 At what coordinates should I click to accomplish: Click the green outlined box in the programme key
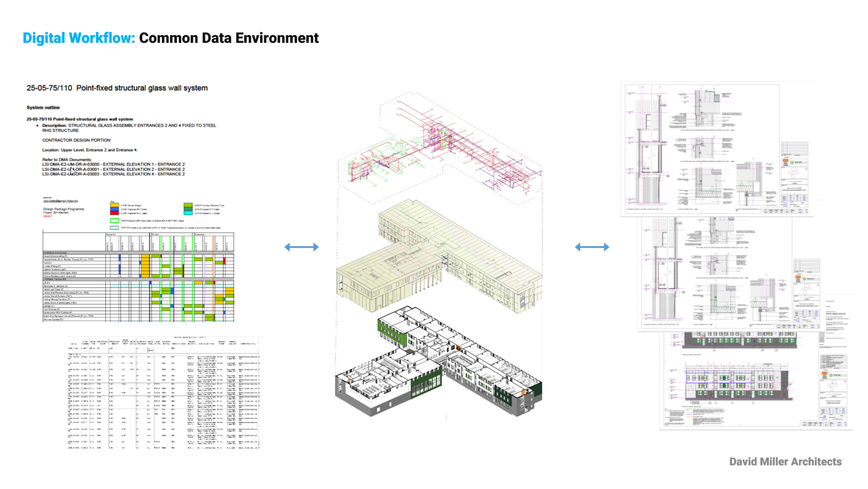coord(115,221)
